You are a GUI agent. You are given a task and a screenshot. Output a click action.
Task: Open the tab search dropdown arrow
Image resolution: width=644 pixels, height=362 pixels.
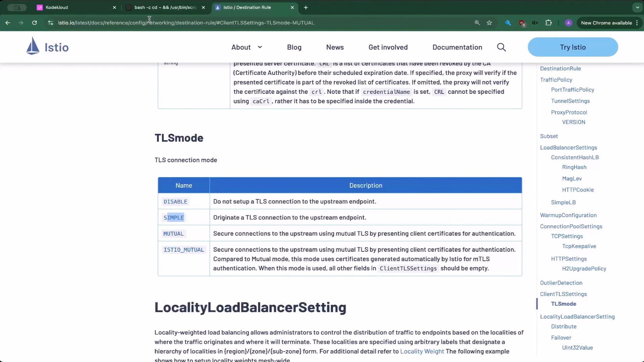637,7
